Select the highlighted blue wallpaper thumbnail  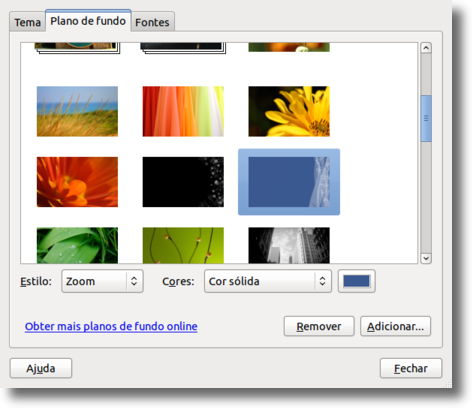tap(289, 182)
